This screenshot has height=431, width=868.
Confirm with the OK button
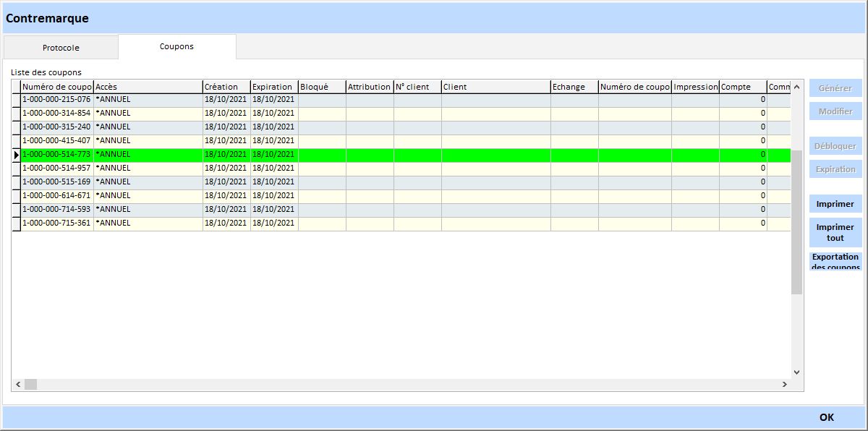point(826,417)
